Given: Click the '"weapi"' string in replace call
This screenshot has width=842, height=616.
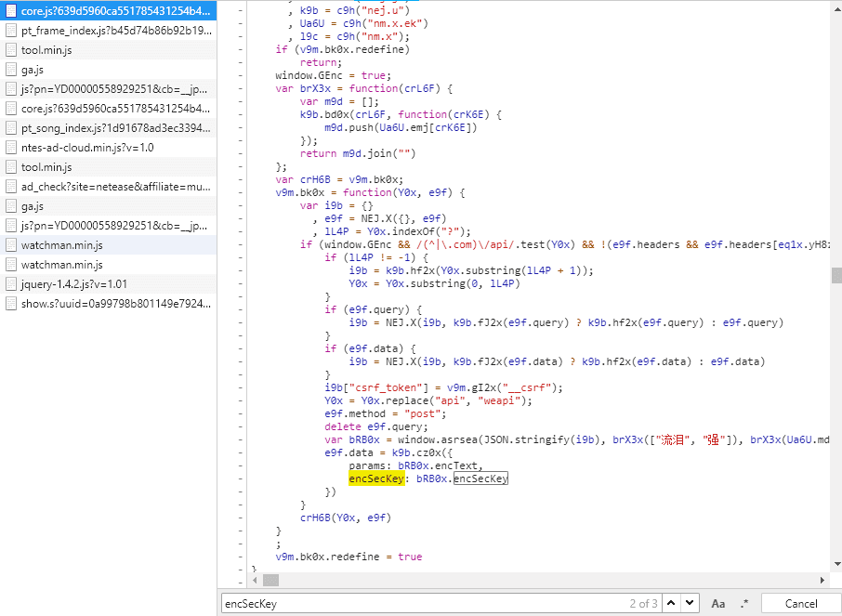Looking at the screenshot, I should point(499,400).
